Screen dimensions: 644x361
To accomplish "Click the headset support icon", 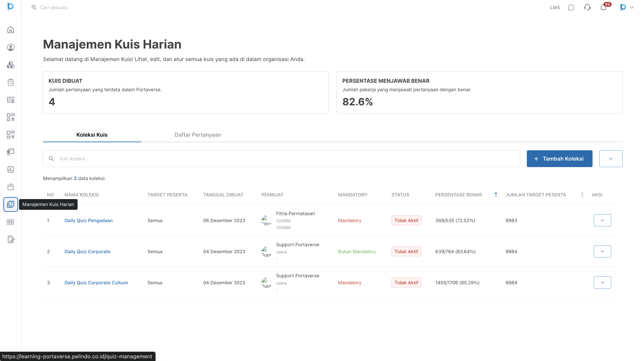I will click(587, 8).
